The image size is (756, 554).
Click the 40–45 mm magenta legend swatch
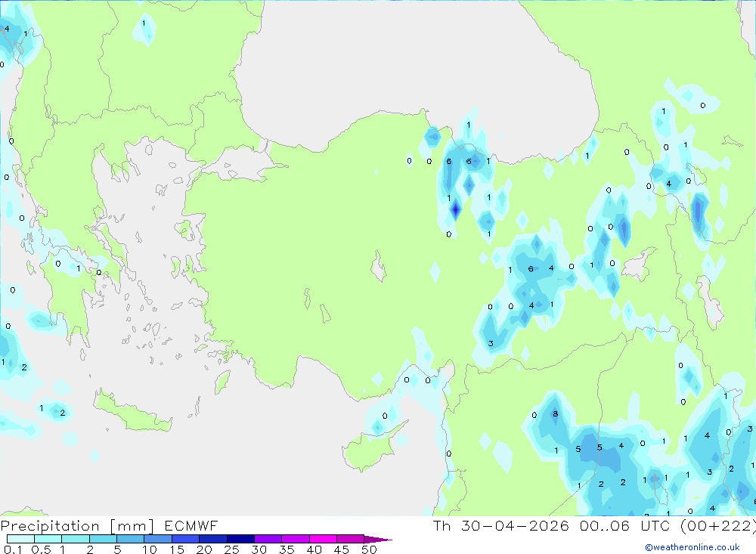point(323,539)
